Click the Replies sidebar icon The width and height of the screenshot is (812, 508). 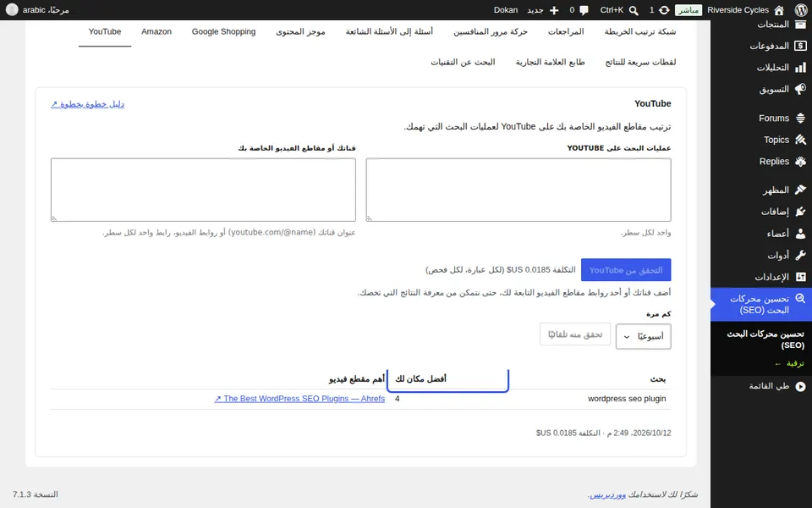tap(801, 161)
